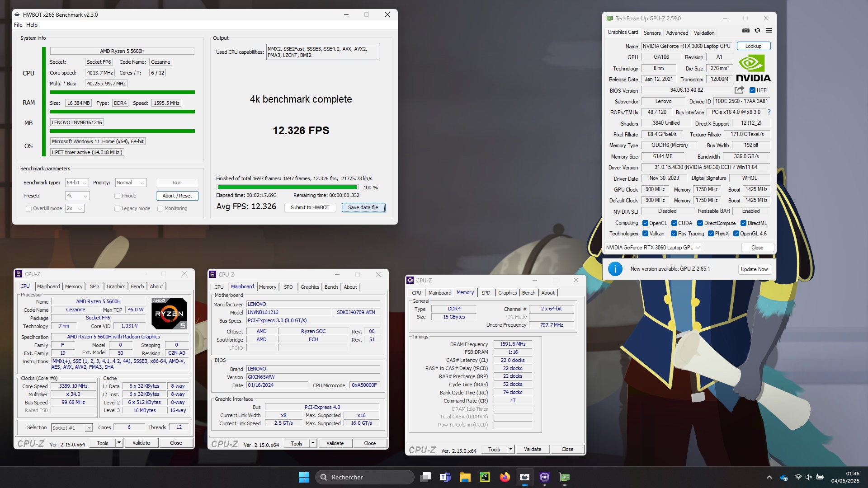Toggle the CUDA checkbox

pos(674,223)
